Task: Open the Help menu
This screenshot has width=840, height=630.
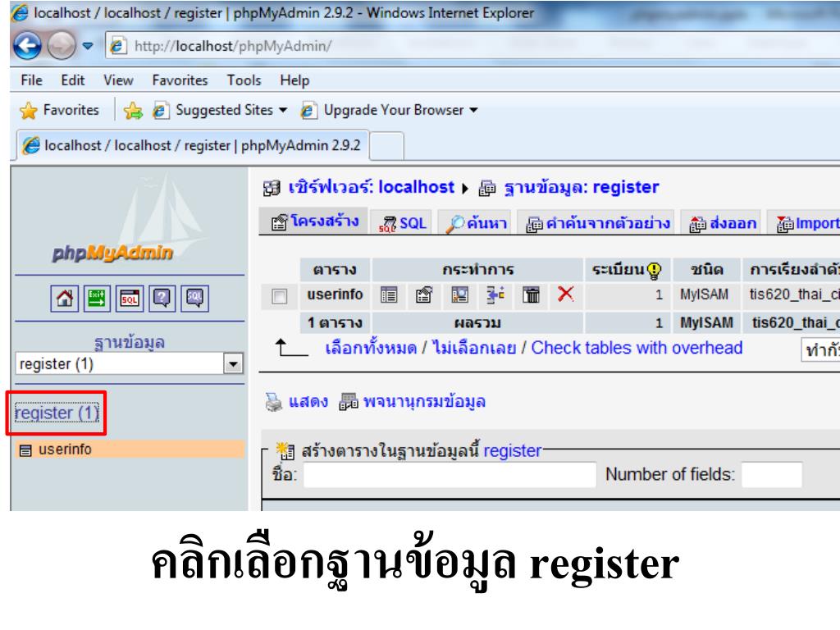Action: [294, 80]
